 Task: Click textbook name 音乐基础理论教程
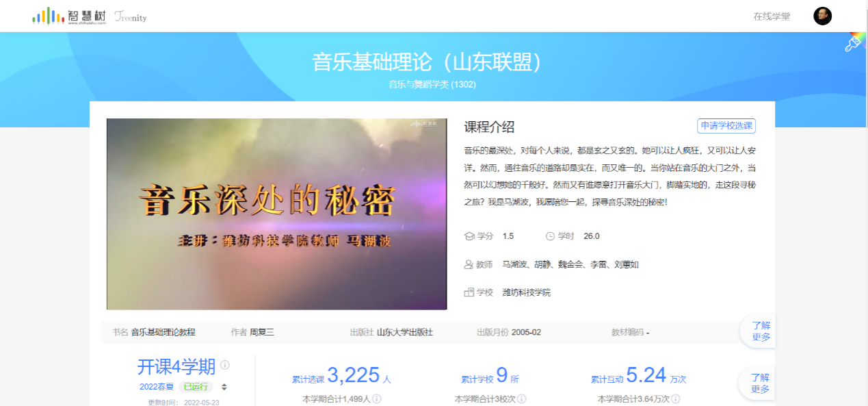tap(163, 332)
